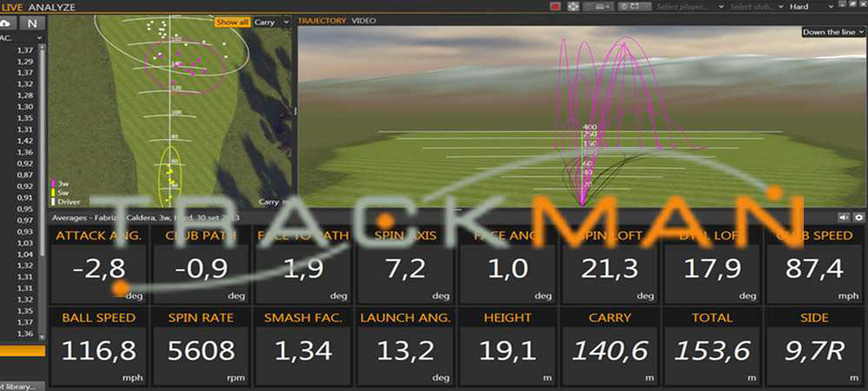Select the SPIN AXIS data tile
The height and width of the screenshot is (391, 868).
[404, 263]
